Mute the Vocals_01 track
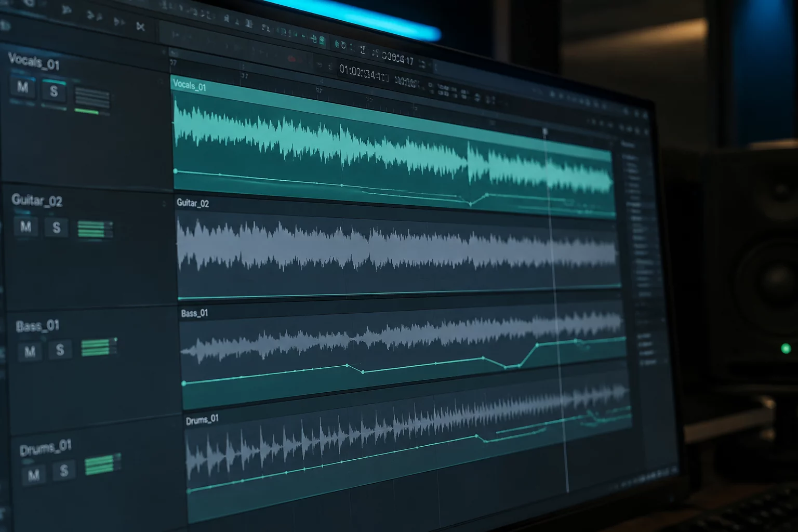 tap(23, 87)
